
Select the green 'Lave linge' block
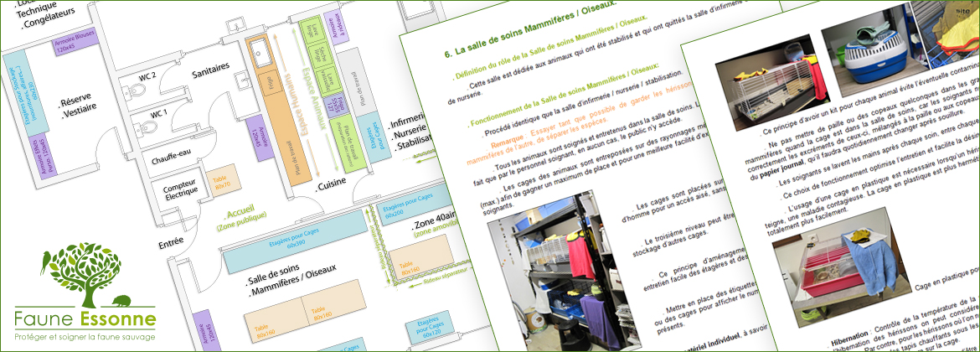click(312, 31)
